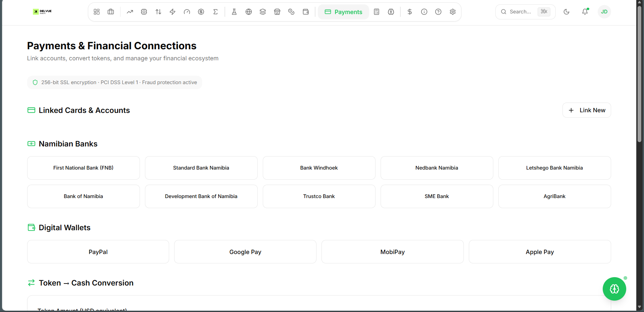The width and height of the screenshot is (644, 312).
Task: Click the scrollbar down arrow
Action: 640,307
